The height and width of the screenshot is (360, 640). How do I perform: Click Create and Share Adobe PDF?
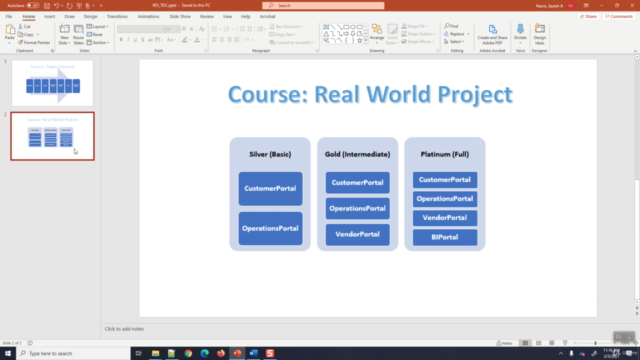[x=492, y=34]
